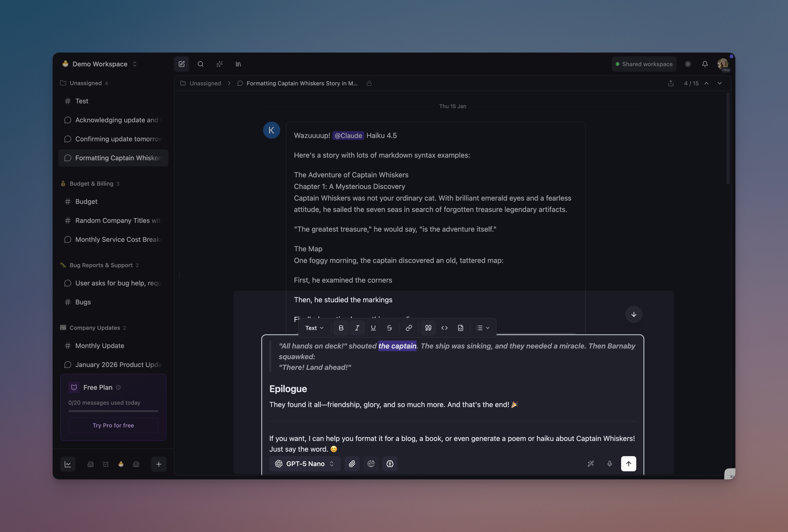Screen dimensions: 788x532
Task: Open analytics chart icon in bottom bar
Action: tap(68, 464)
